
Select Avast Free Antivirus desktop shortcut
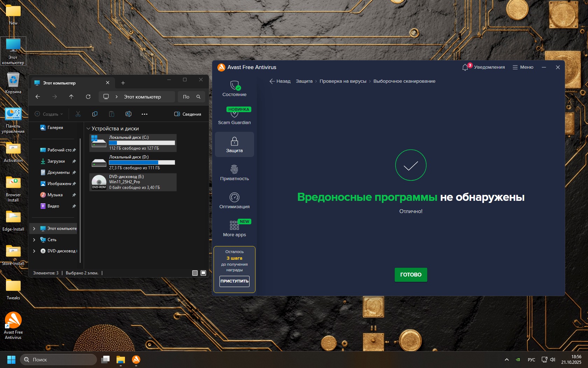13,326
